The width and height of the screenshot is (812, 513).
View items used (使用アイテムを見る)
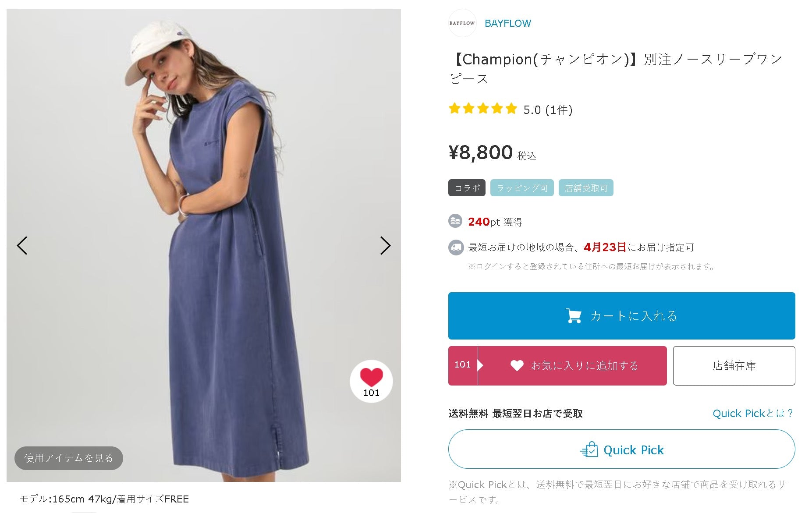pyautogui.click(x=69, y=458)
